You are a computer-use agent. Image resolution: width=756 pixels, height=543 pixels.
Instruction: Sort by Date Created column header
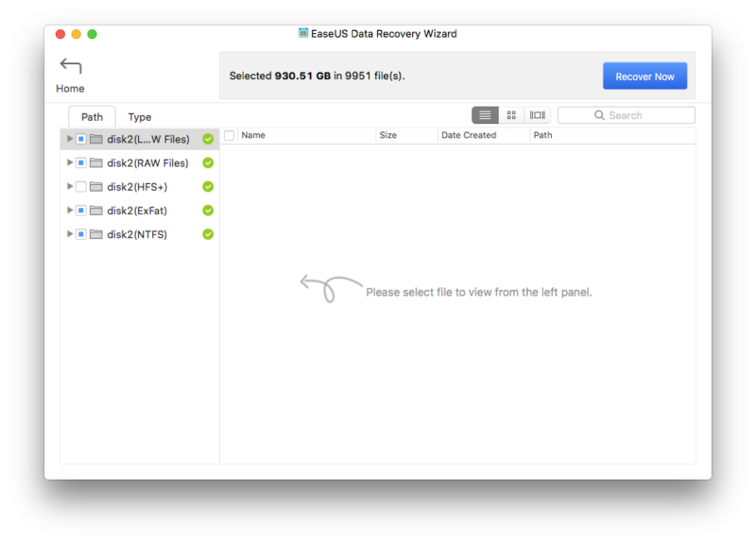469,135
